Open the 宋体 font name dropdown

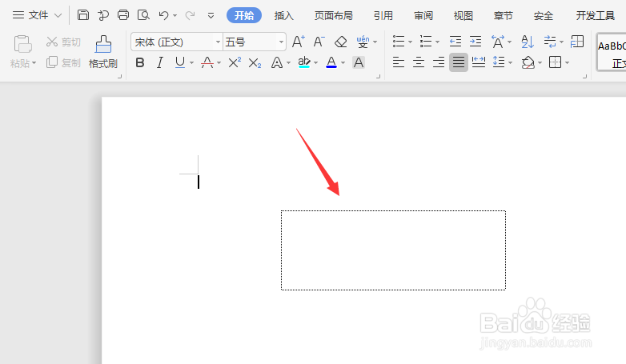tap(218, 42)
